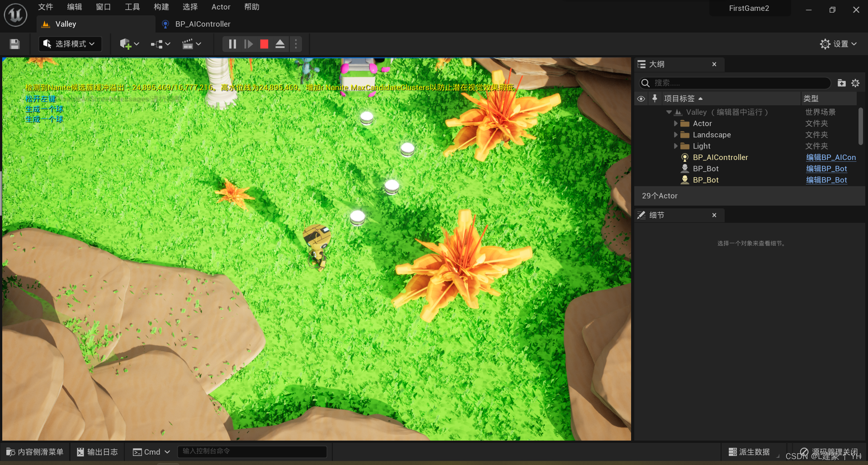This screenshot has height=465, width=868.
Task: Open the 构建 menu
Action: 161,7
